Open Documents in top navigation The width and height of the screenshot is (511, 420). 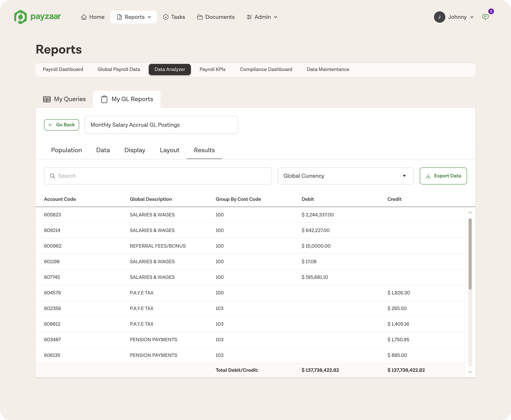216,17
